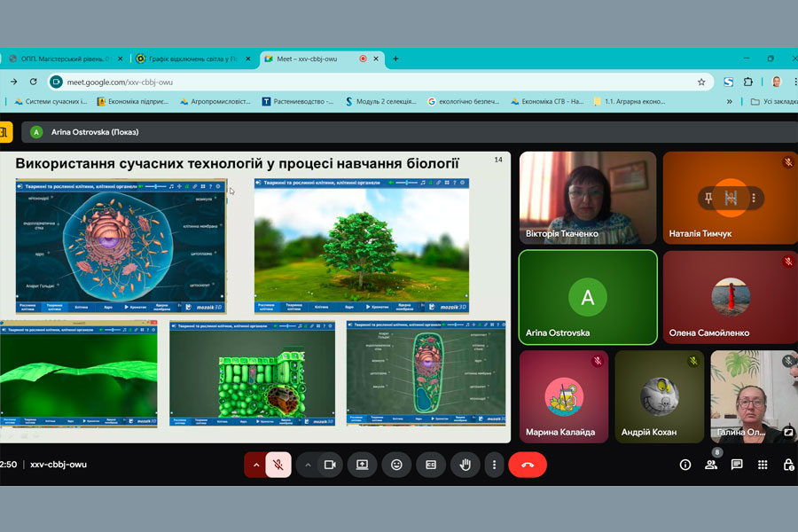The width and height of the screenshot is (798, 532).
Task: Open the Chrome profile avatar
Action: pyautogui.click(x=777, y=82)
